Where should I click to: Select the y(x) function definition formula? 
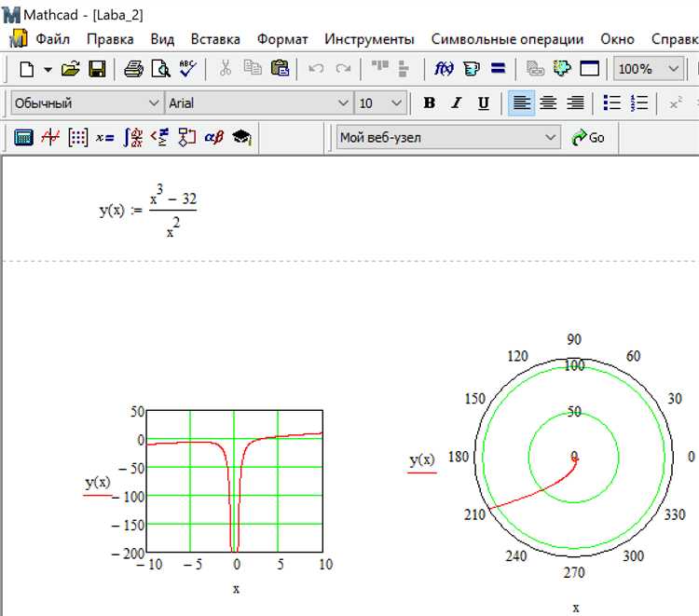pos(148,211)
